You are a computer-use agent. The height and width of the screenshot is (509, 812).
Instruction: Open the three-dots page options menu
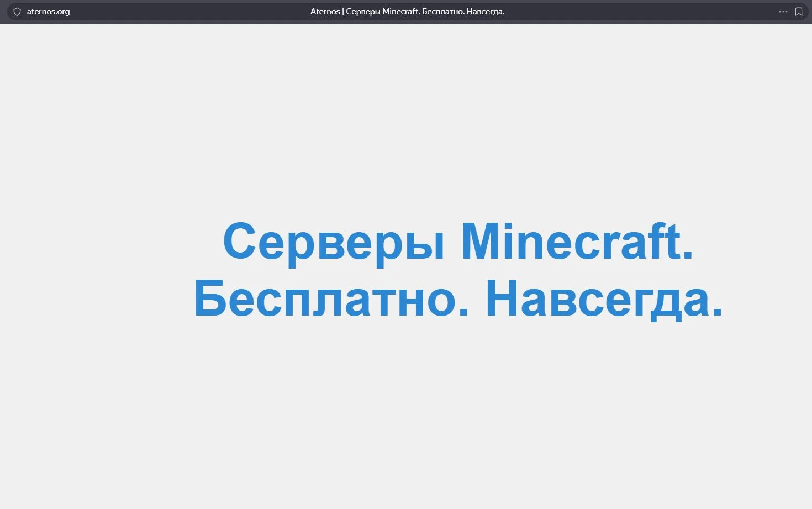point(783,12)
